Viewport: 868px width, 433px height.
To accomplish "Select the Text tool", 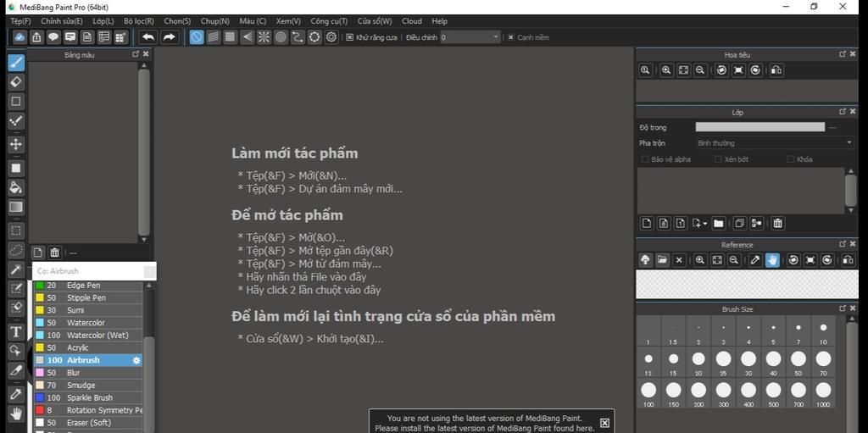I will [x=16, y=331].
